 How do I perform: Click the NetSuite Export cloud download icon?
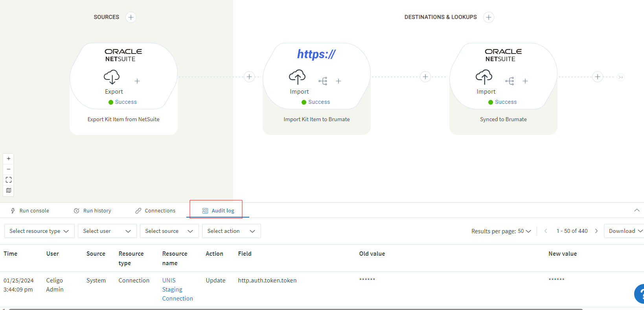coord(112,77)
